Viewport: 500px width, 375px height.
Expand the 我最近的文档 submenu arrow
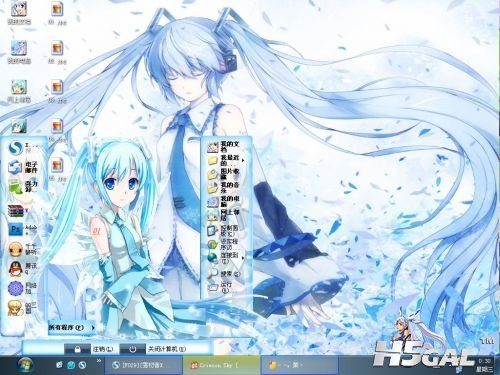(x=243, y=161)
